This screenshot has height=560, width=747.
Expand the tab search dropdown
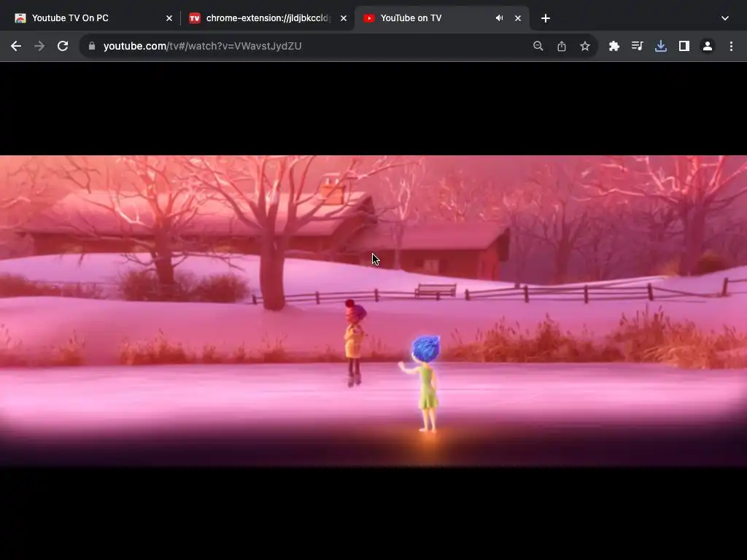tap(725, 18)
